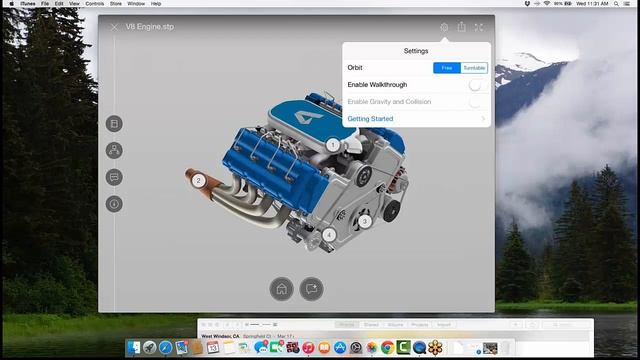Click the menu bar clock Wed 11:31 AM

tap(592, 4)
